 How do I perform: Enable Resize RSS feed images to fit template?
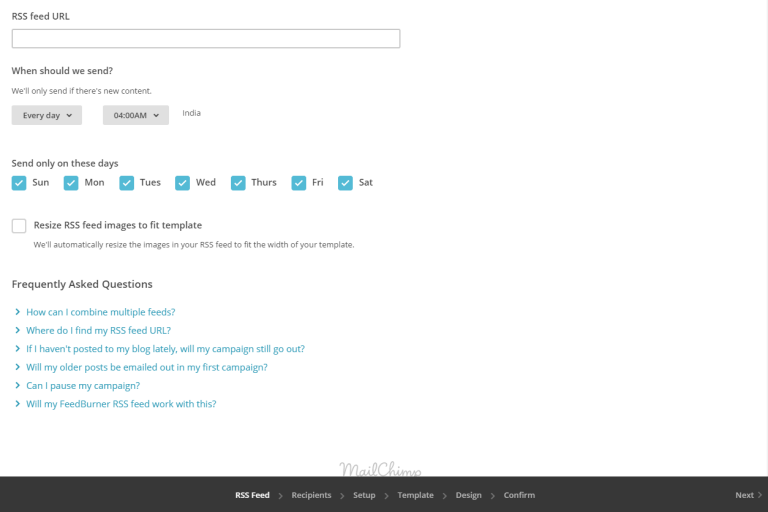pos(19,226)
